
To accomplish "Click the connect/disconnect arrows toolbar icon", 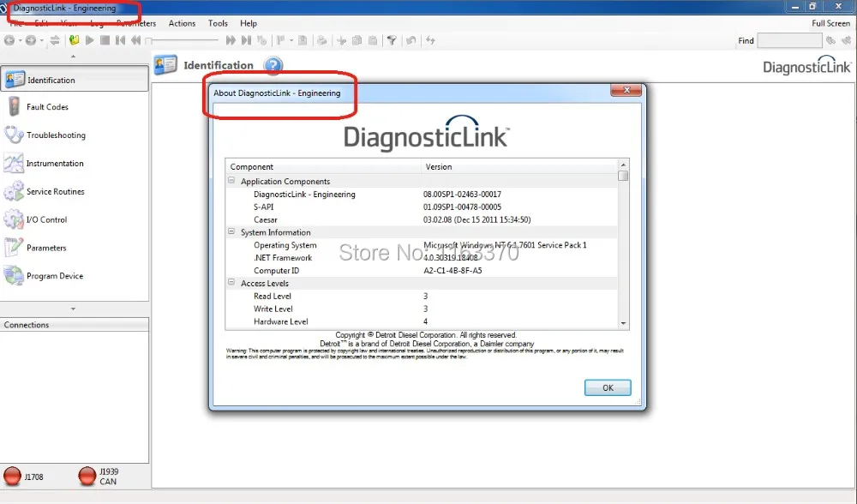I will tap(55, 40).
